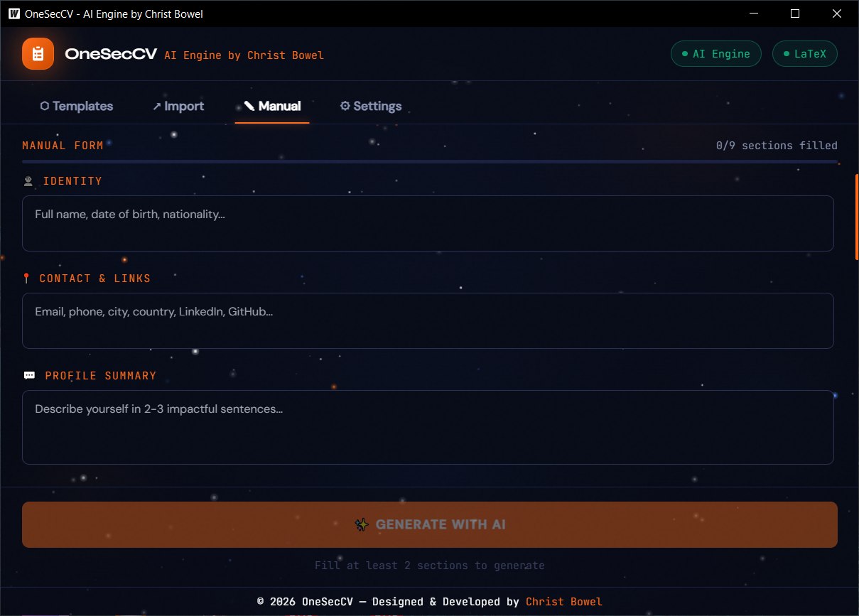The width and height of the screenshot is (859, 616).
Task: Open the Import tab
Action: pyautogui.click(x=178, y=105)
